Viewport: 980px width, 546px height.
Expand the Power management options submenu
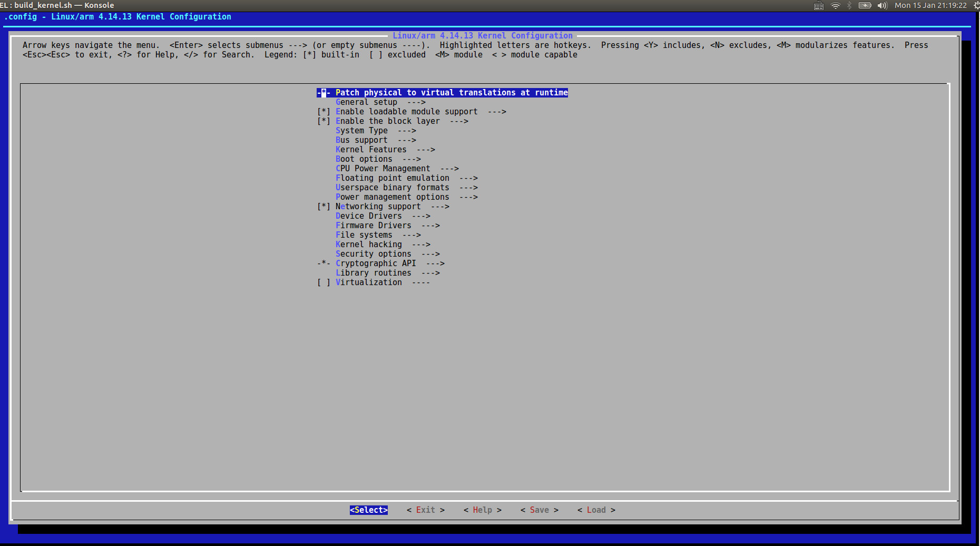tap(407, 197)
